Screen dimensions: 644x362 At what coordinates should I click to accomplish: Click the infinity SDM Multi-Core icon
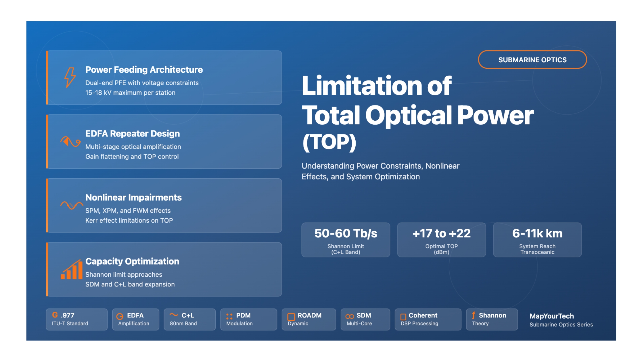pyautogui.click(x=350, y=316)
